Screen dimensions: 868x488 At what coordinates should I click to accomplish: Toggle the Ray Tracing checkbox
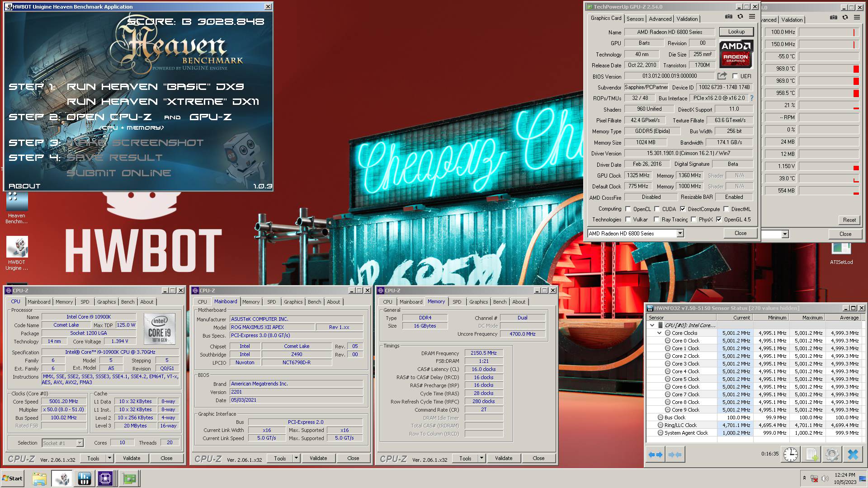coord(656,220)
